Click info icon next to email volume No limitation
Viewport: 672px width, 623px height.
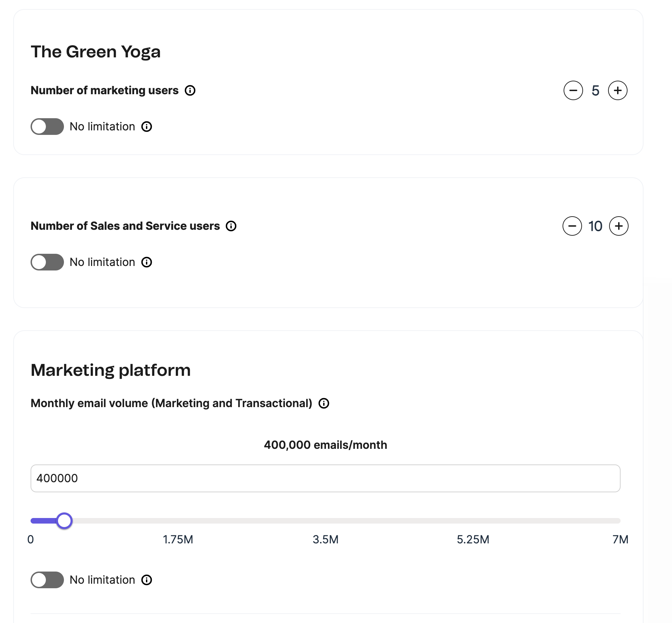(x=147, y=580)
